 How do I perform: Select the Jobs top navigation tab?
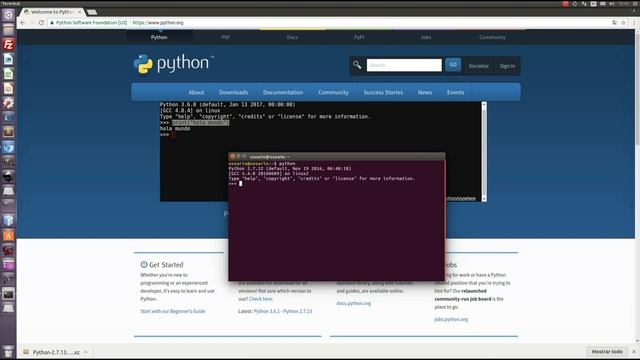(x=426, y=37)
